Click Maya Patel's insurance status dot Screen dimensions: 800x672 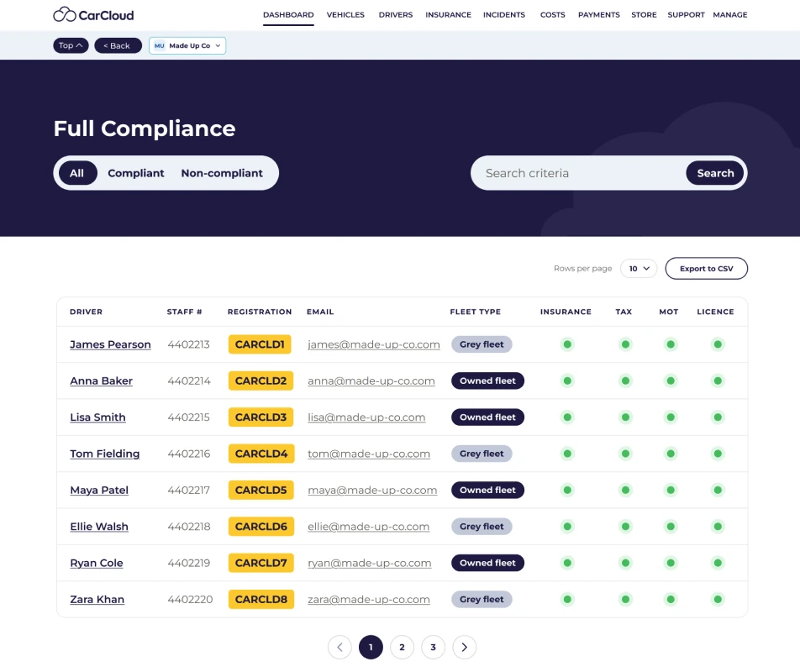pos(567,490)
